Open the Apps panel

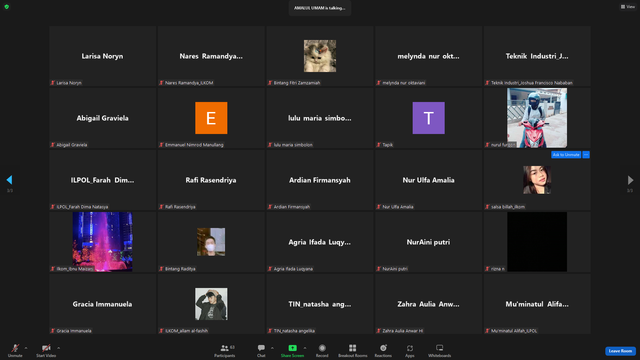click(410, 350)
